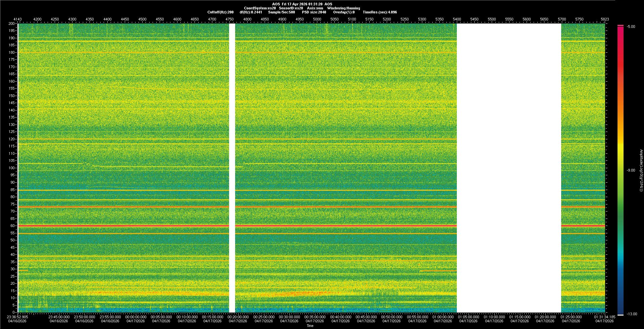Click the large white data gap region
Viewport: 644px width, 329px height.
coord(509,168)
